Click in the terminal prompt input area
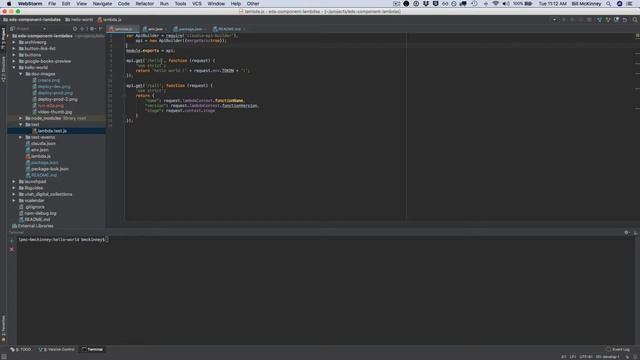 click(107, 240)
